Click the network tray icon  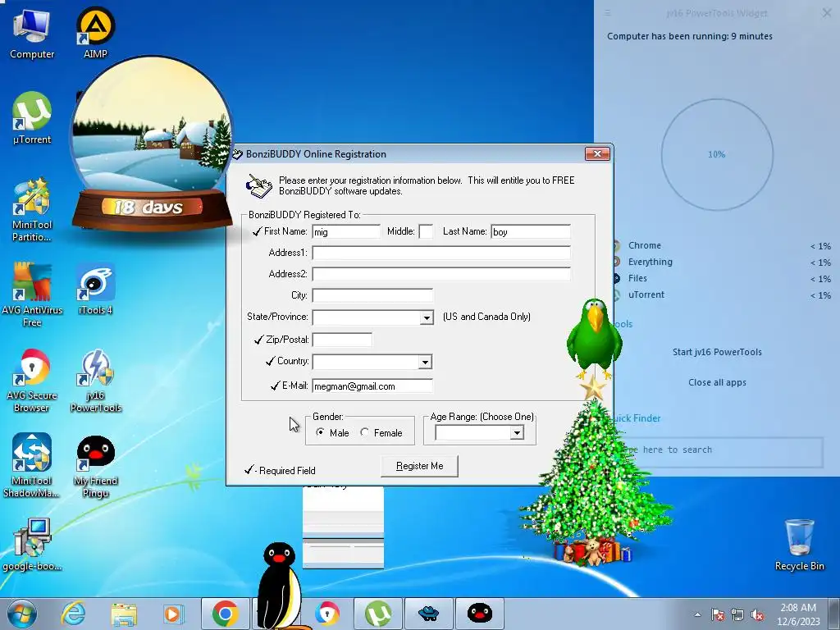[737, 614]
